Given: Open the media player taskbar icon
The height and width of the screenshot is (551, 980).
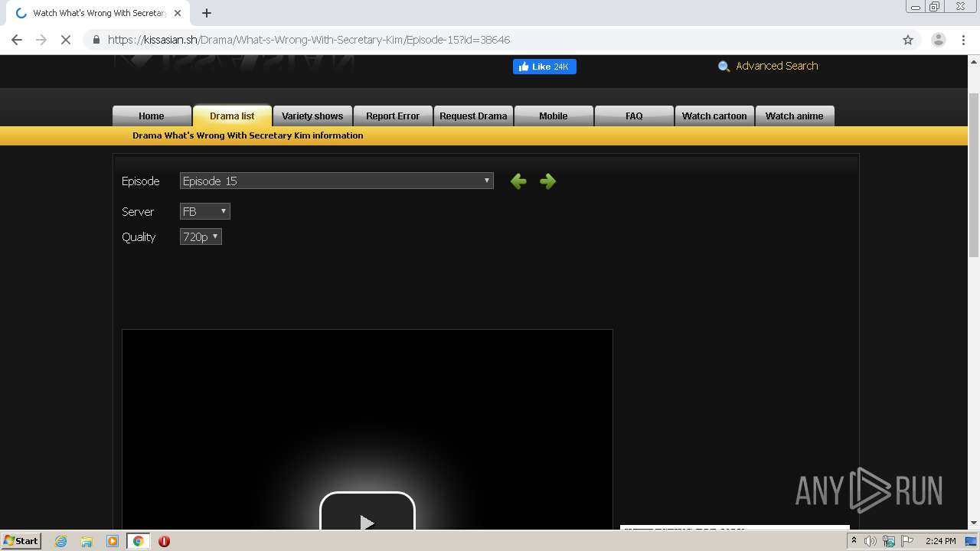Looking at the screenshot, I should pos(112,541).
